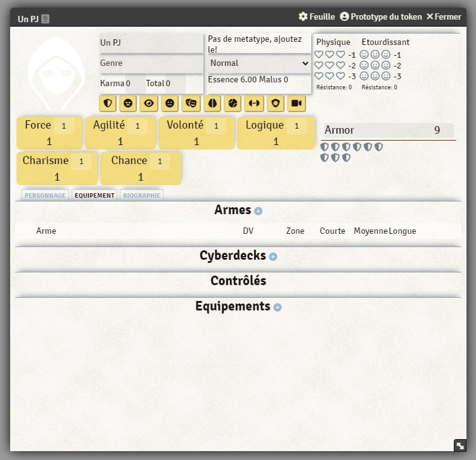Image resolution: width=476 pixels, height=460 pixels.
Task: Click the dumbbell roll icon
Action: [254, 103]
